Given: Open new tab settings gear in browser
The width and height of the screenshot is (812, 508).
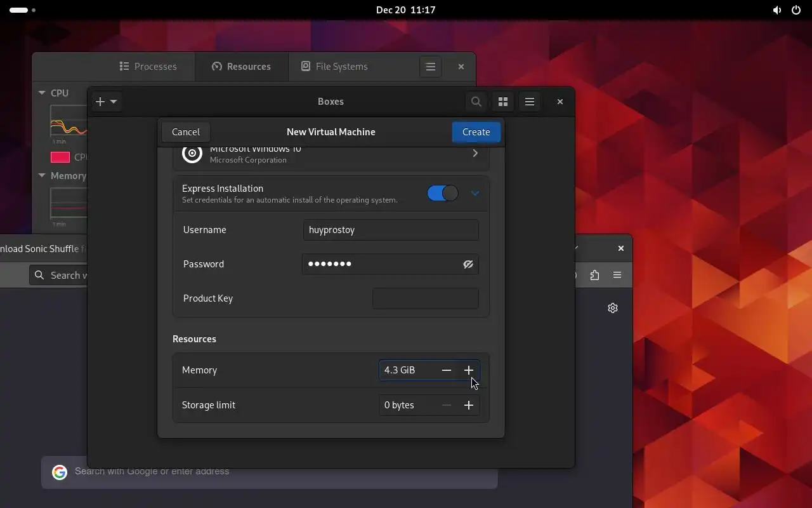Looking at the screenshot, I should [x=613, y=308].
